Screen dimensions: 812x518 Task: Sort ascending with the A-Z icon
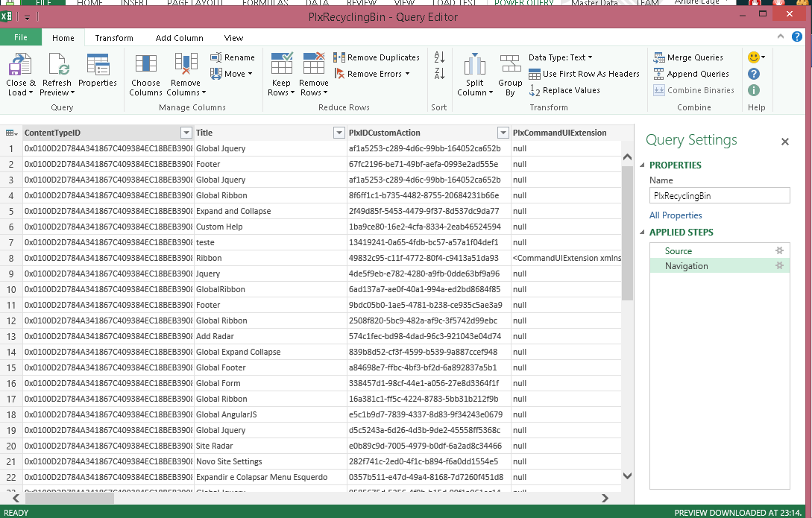coord(439,57)
